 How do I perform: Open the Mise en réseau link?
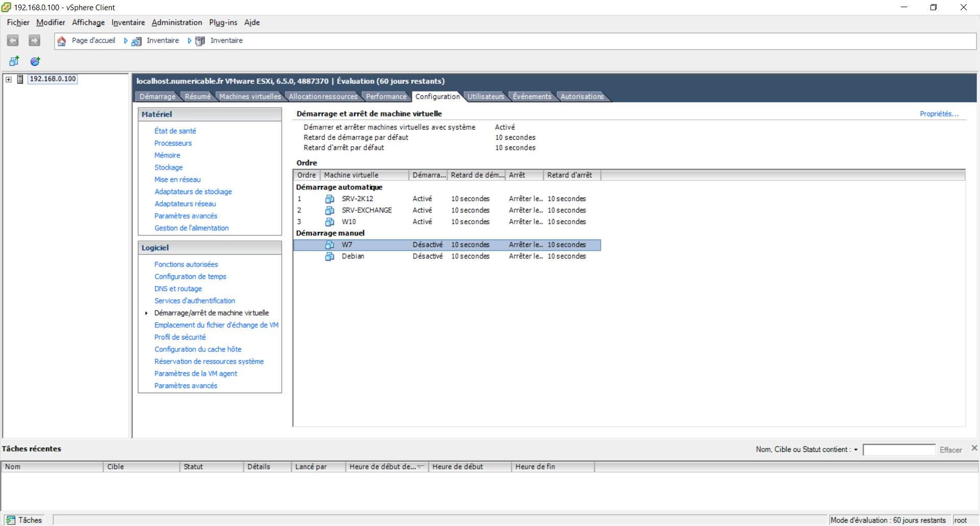[178, 180]
